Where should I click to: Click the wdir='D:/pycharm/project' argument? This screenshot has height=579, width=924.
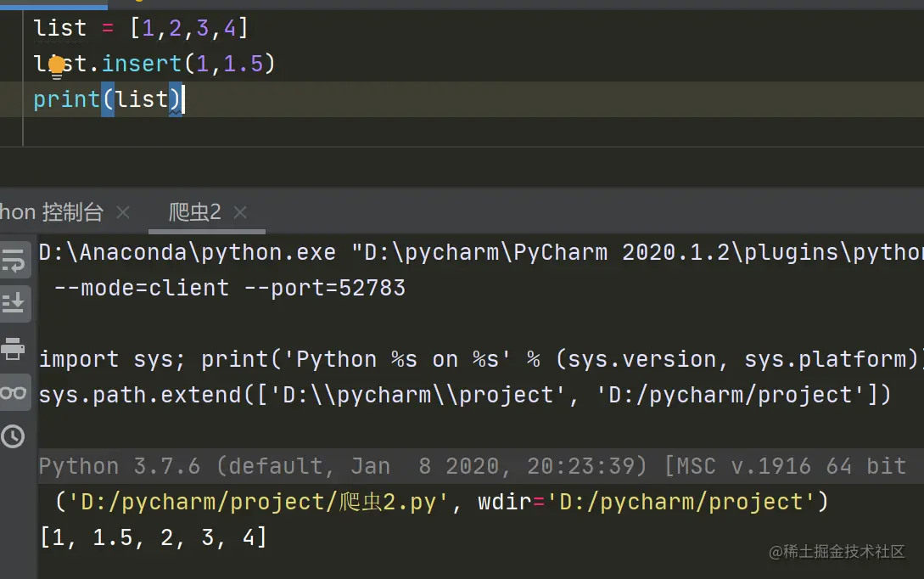pos(647,502)
